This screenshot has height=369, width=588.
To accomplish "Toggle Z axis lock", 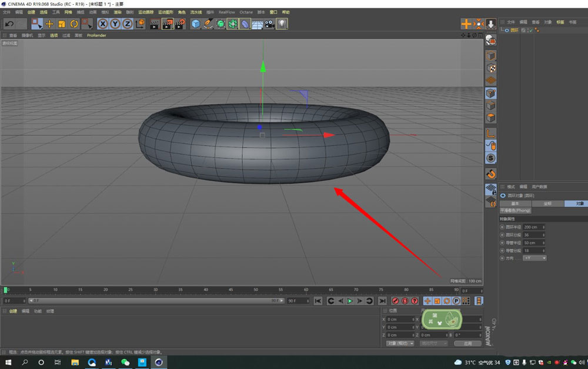I will pyautogui.click(x=127, y=24).
